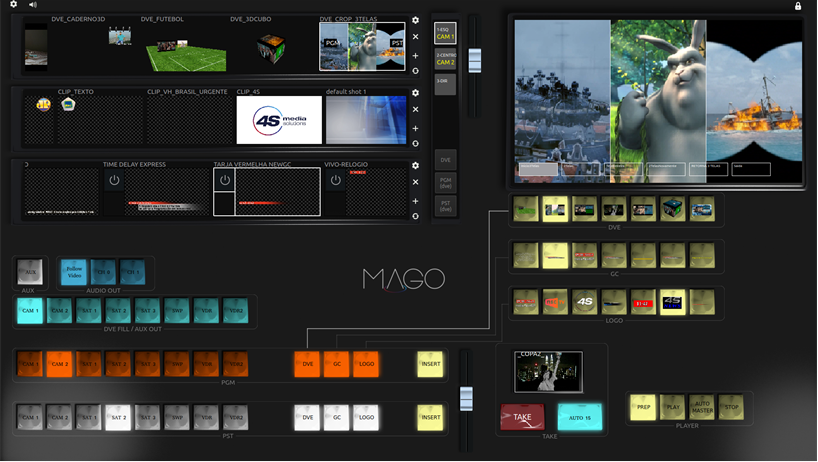The height and width of the screenshot is (462, 818).
Task: Select the highlighted 4S News logo preset
Action: (672, 302)
